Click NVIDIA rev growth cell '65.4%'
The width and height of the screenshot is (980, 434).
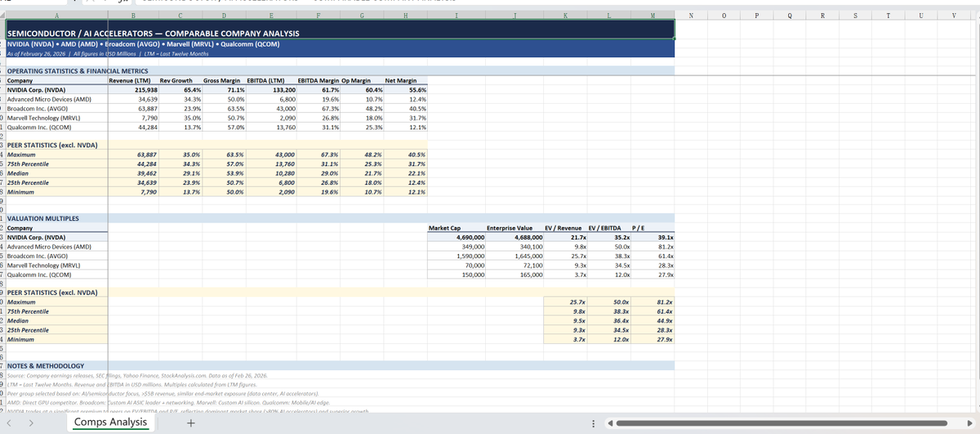(x=178, y=90)
